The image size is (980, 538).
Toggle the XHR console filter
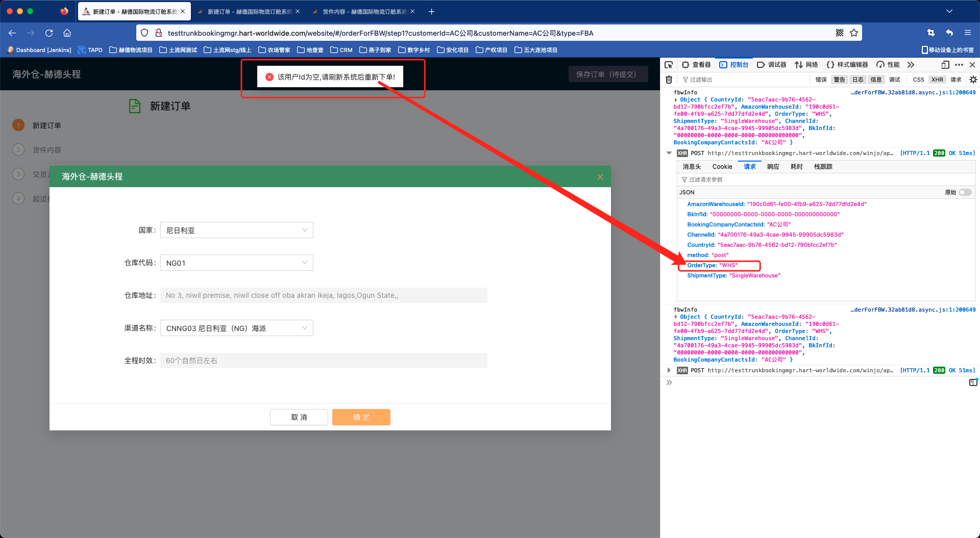click(937, 80)
